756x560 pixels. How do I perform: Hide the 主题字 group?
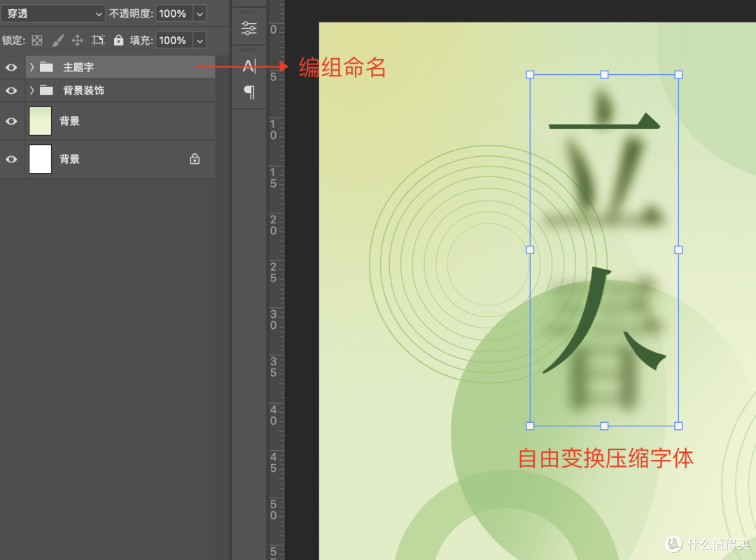(12, 67)
